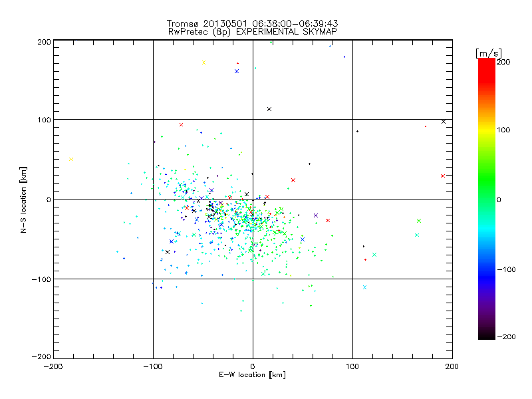Select the yellow cross marker near the plot's top
This screenshot has width=532, height=399.
tap(204, 63)
